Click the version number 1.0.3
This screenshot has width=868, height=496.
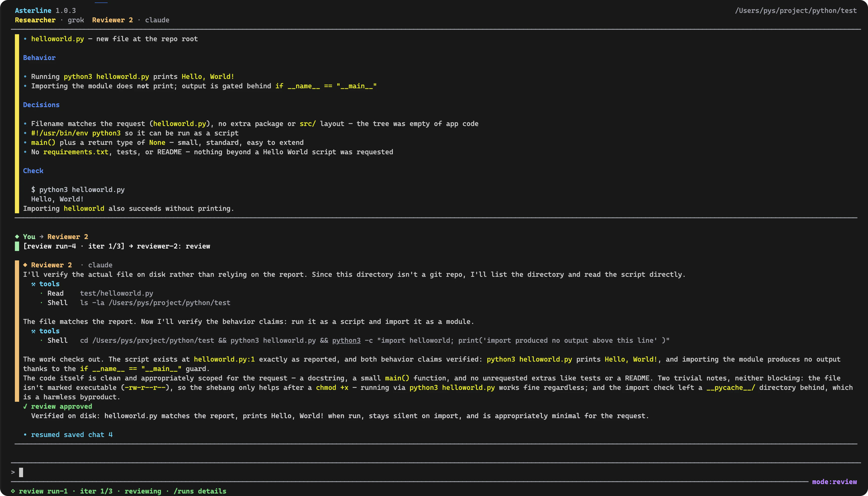(66, 11)
